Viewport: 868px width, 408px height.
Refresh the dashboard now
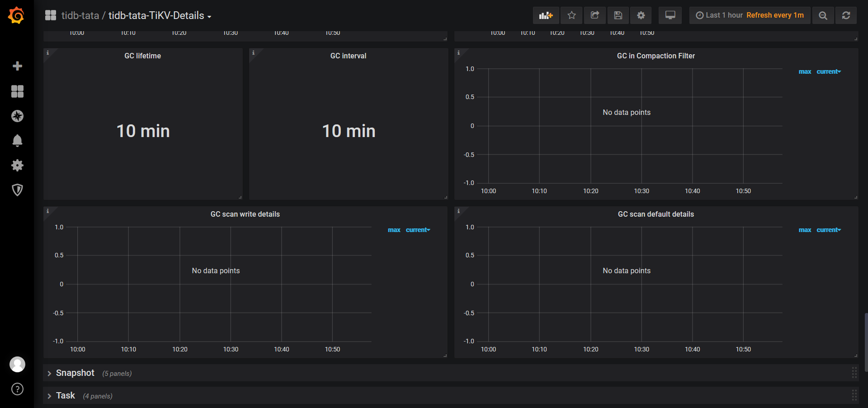(x=846, y=15)
